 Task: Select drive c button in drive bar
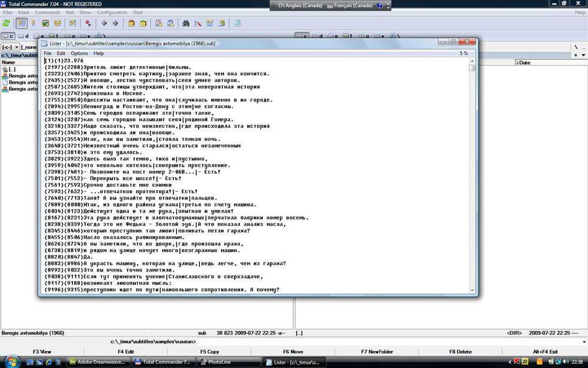[x=8, y=37]
